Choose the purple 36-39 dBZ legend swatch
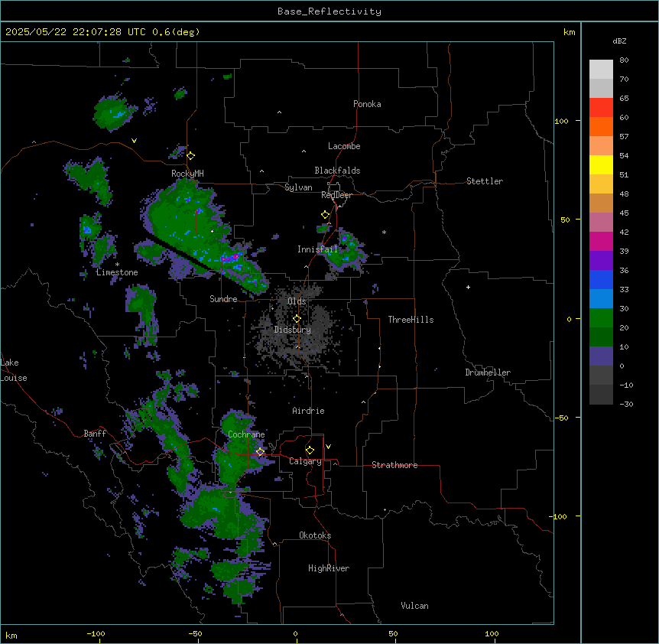The height and width of the screenshot is (644, 659). pos(601,261)
